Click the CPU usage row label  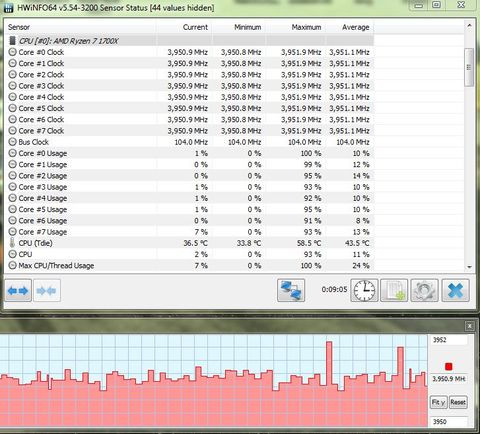coord(25,254)
